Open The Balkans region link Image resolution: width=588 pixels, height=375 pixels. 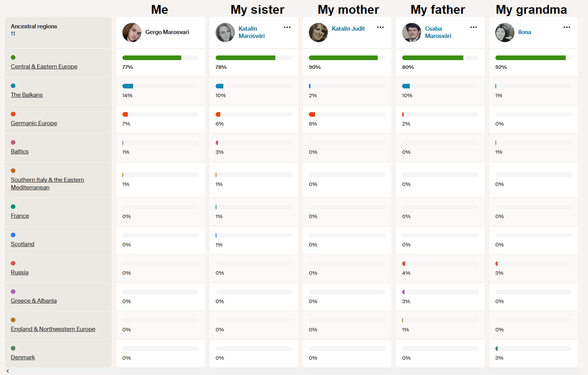click(x=27, y=95)
